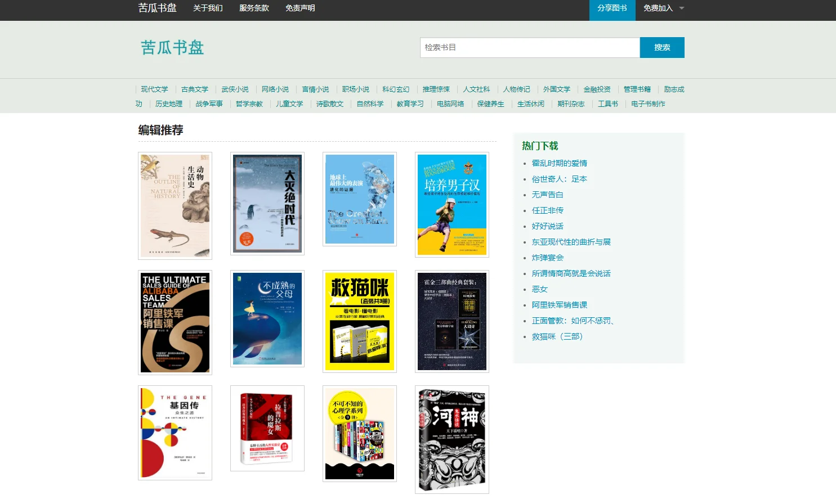Click hot download 任正非传

click(548, 210)
